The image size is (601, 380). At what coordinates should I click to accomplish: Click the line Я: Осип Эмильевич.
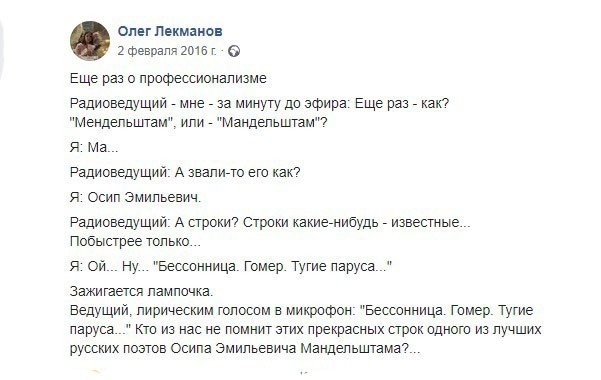135,197
